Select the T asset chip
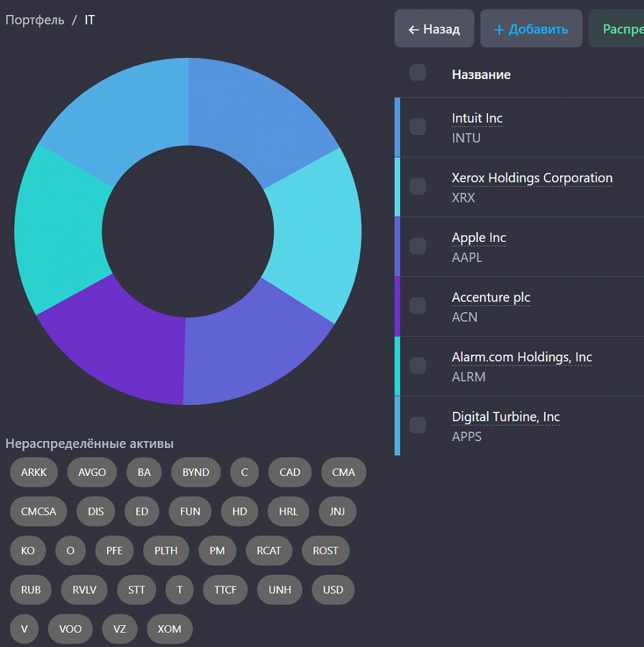 [179, 590]
